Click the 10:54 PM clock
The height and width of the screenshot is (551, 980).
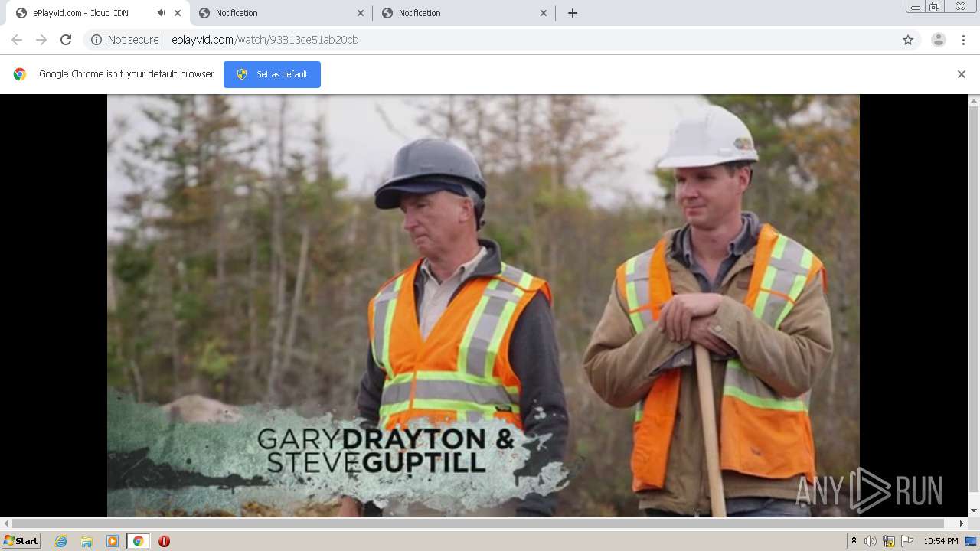[941, 541]
